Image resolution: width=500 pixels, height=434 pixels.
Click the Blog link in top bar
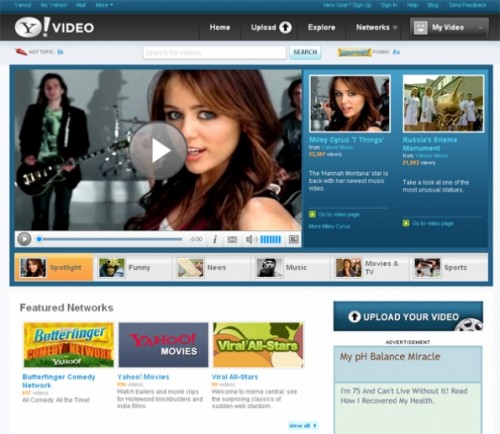coord(433,5)
